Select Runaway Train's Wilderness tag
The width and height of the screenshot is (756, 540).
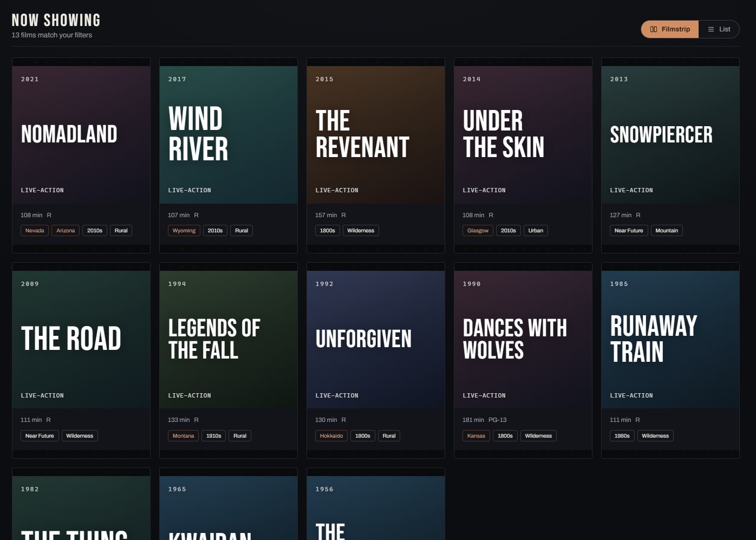click(x=655, y=436)
